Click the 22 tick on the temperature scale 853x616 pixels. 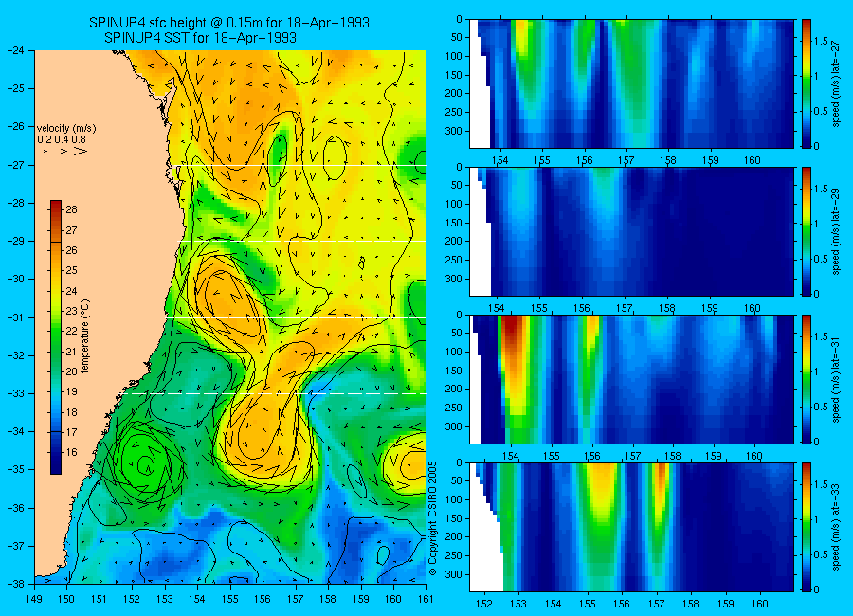pyautogui.click(x=71, y=331)
